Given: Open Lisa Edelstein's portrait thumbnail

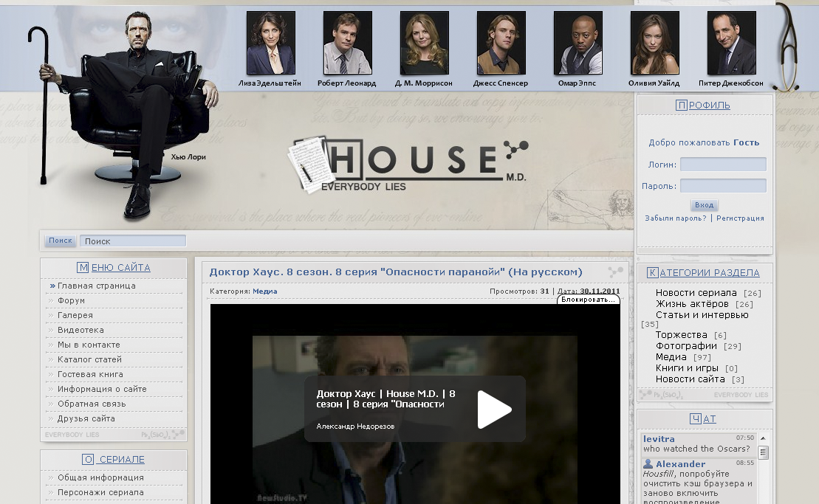Looking at the screenshot, I should [x=270, y=43].
